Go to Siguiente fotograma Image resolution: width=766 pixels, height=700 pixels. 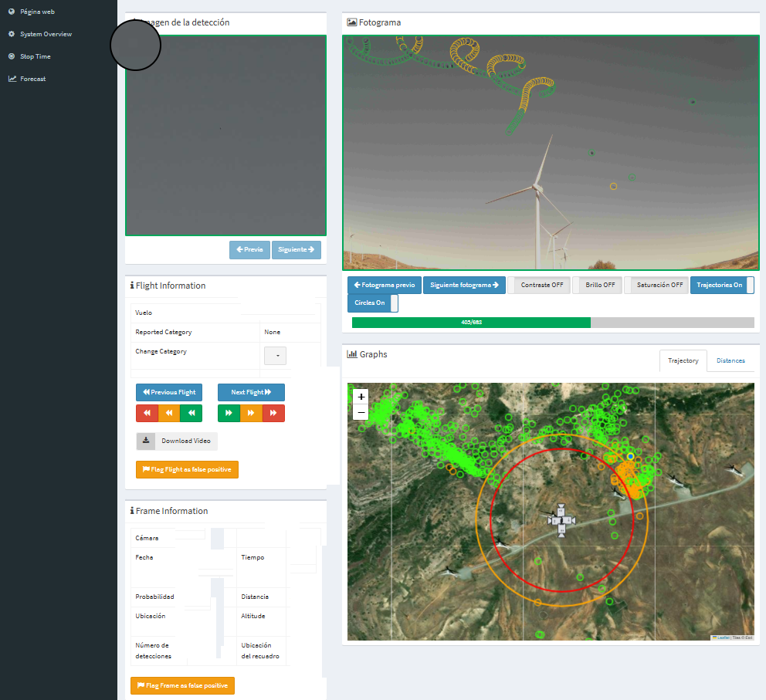pos(463,285)
